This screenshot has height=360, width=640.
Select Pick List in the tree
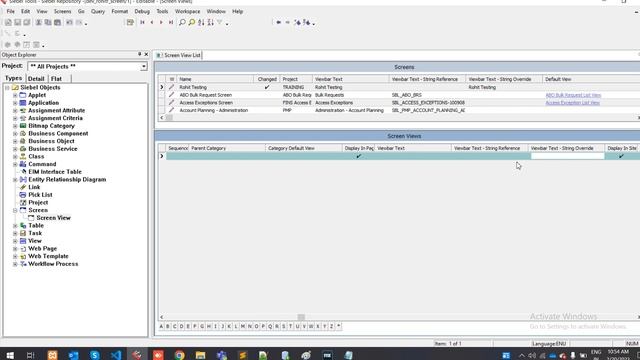(40, 195)
